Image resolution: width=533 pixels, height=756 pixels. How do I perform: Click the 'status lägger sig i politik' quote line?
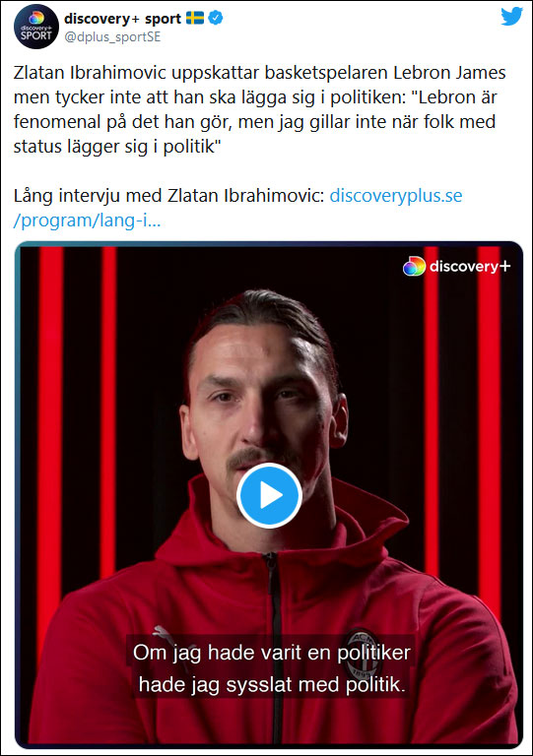coord(116,146)
